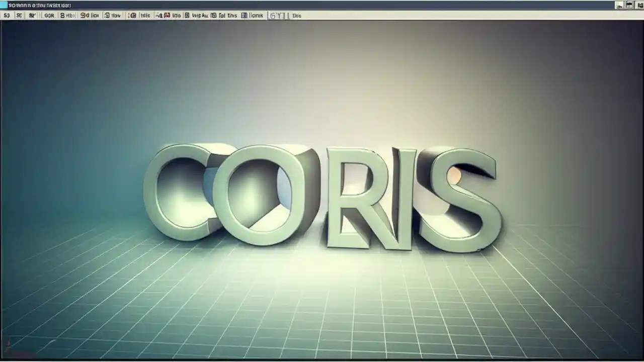Open the 'Wip Au' dropdown
Image resolution: width=644 pixels, height=362 pixels.
(199, 16)
